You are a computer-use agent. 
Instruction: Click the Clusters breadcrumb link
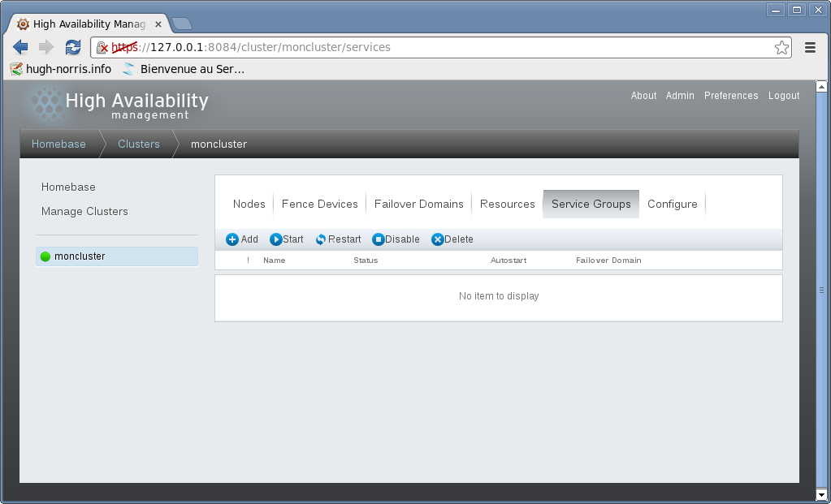pyautogui.click(x=138, y=144)
